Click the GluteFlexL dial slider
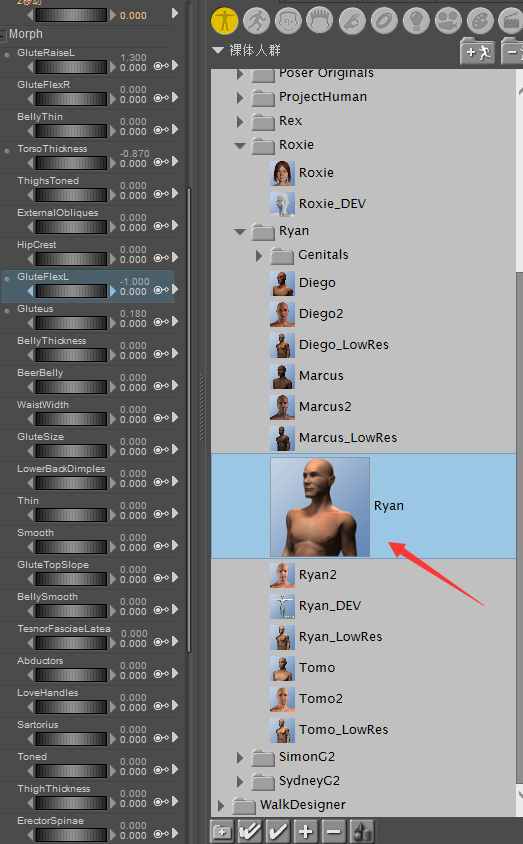 click(x=71, y=291)
